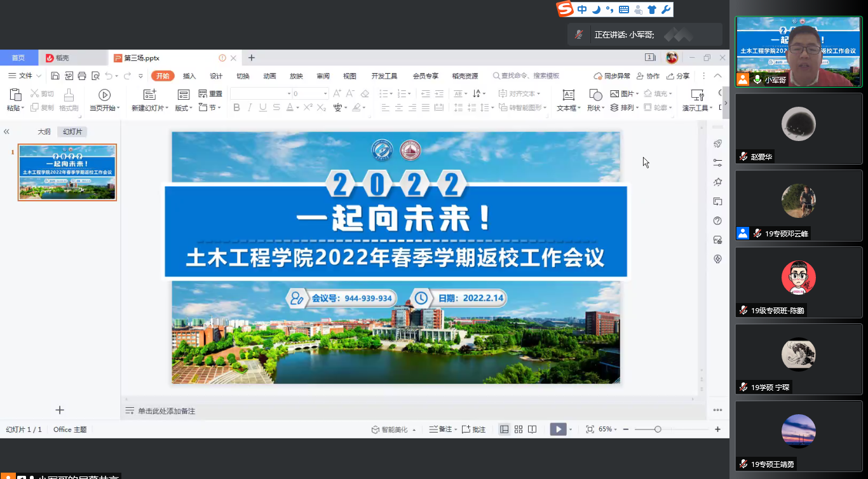The height and width of the screenshot is (479, 868).
Task: Click the Save icon in quick access toolbar
Action: [55, 76]
